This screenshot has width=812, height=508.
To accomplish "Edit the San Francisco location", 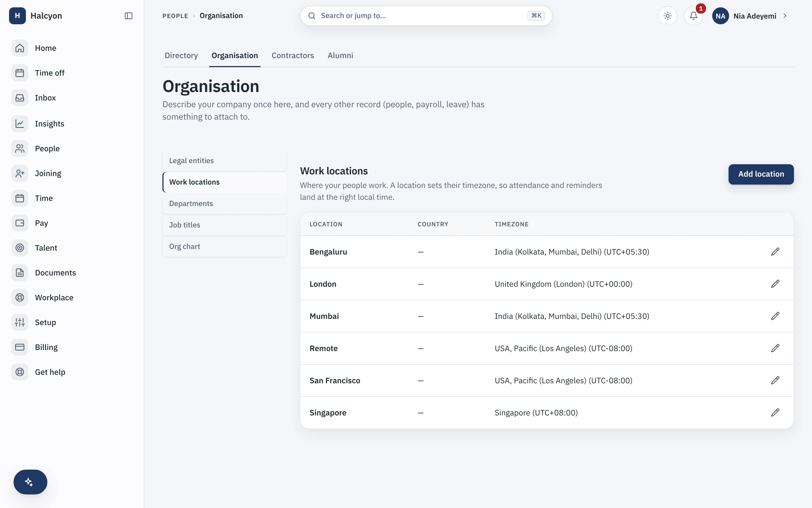I will click(x=775, y=380).
